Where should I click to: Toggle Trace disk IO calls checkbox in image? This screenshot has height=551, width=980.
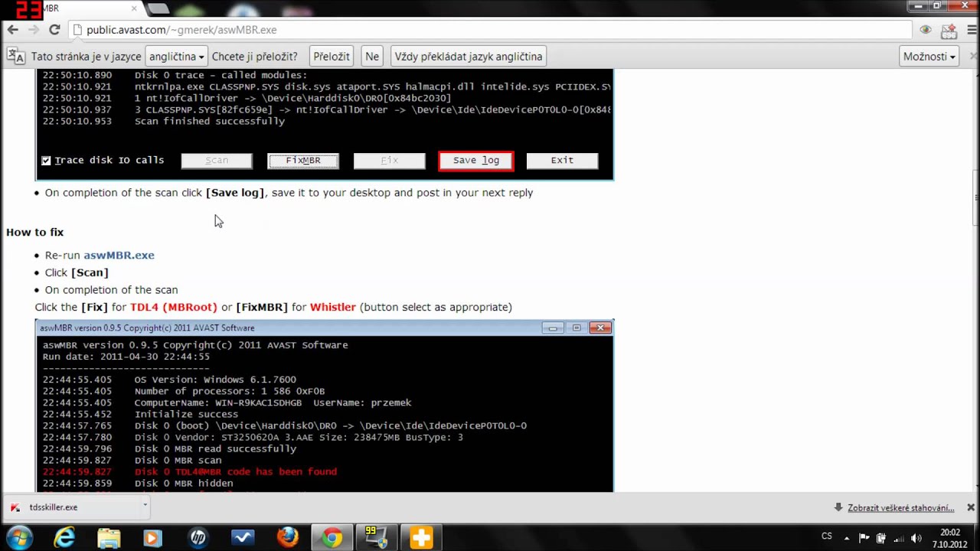tap(47, 161)
